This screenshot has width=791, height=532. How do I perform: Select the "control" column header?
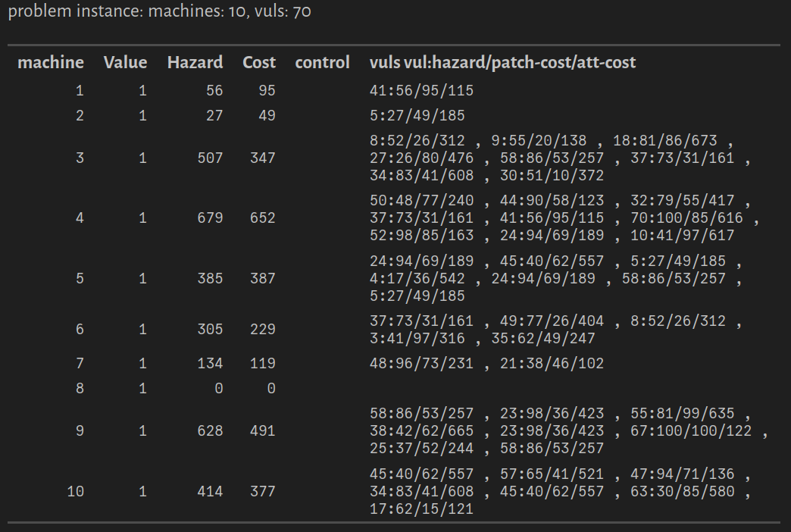pos(322,63)
